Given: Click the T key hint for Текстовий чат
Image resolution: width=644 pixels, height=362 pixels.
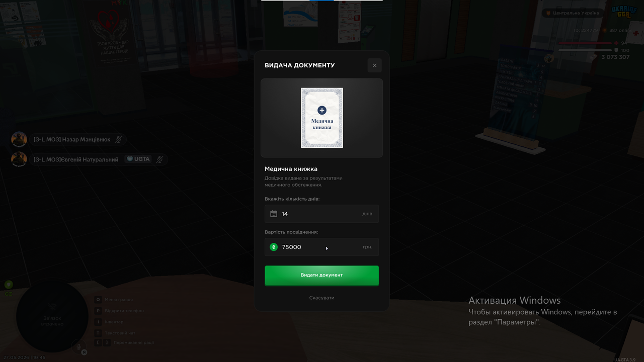Looking at the screenshot, I should click(98, 333).
